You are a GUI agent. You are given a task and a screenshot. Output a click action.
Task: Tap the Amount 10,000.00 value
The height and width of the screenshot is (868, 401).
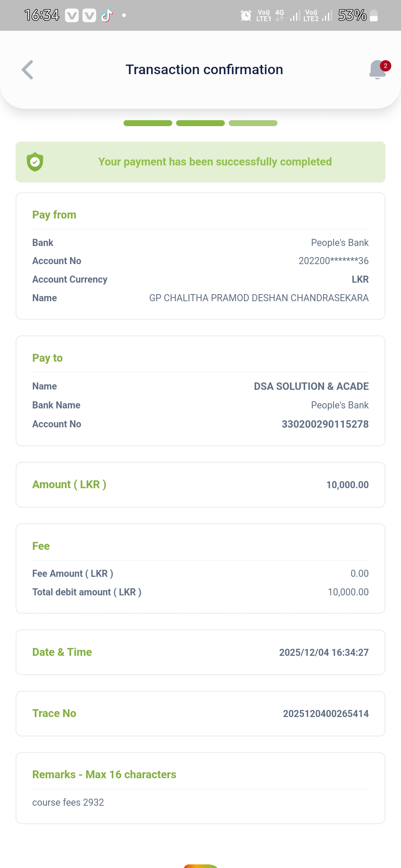(x=347, y=485)
